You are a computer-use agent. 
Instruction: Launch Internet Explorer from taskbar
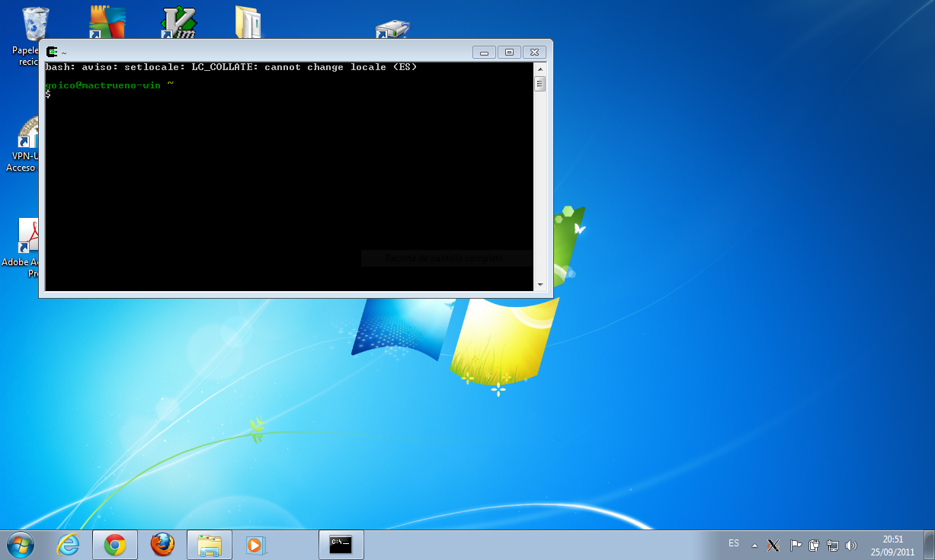tap(69, 544)
